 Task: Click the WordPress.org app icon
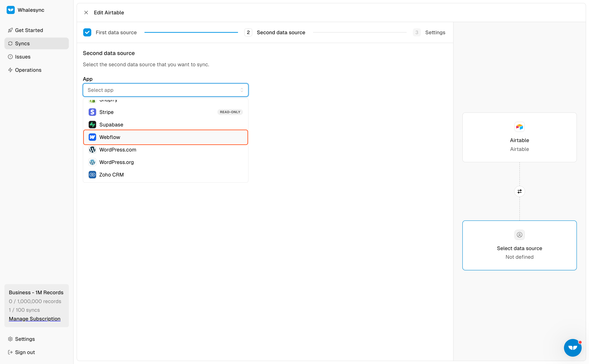click(x=92, y=162)
